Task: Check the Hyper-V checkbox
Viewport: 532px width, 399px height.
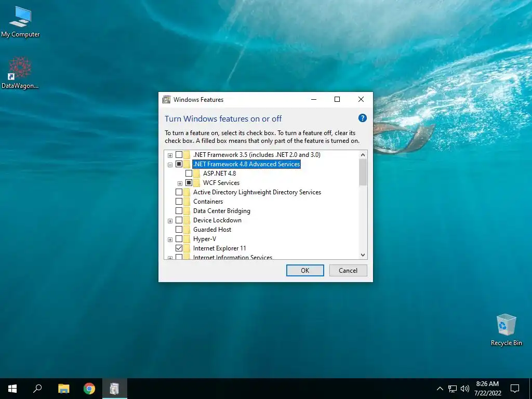Action: tap(179, 239)
